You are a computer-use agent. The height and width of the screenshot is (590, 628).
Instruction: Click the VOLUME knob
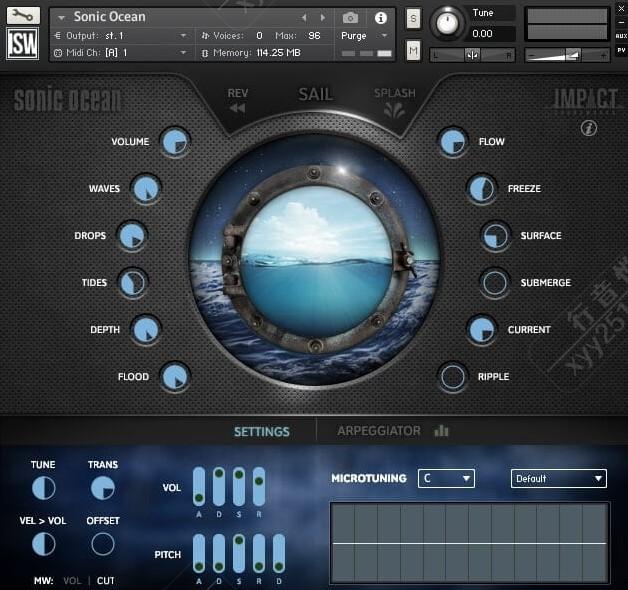(x=175, y=142)
